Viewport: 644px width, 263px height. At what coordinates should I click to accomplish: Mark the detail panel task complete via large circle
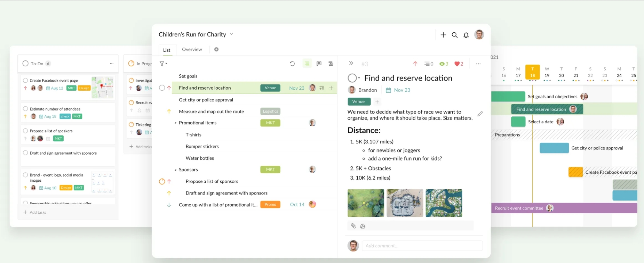click(x=352, y=78)
